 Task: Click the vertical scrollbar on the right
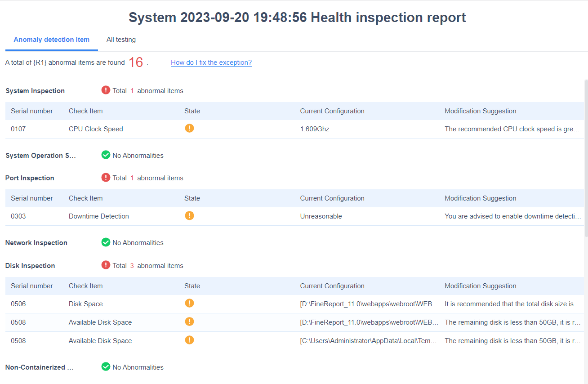tap(586, 157)
